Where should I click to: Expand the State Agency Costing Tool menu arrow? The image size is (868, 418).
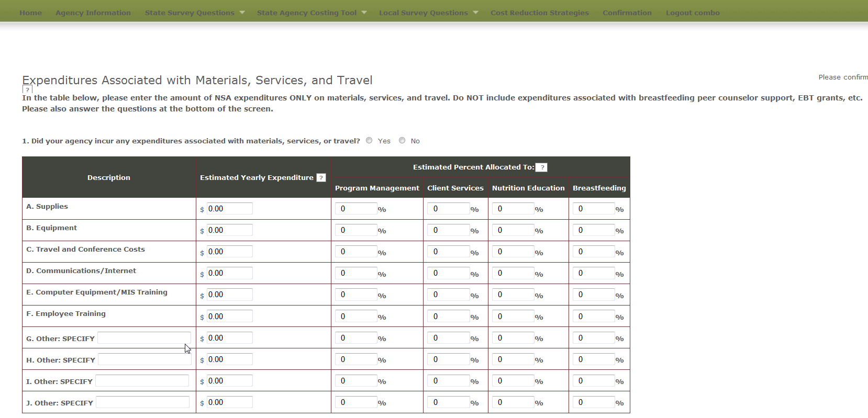coord(364,13)
